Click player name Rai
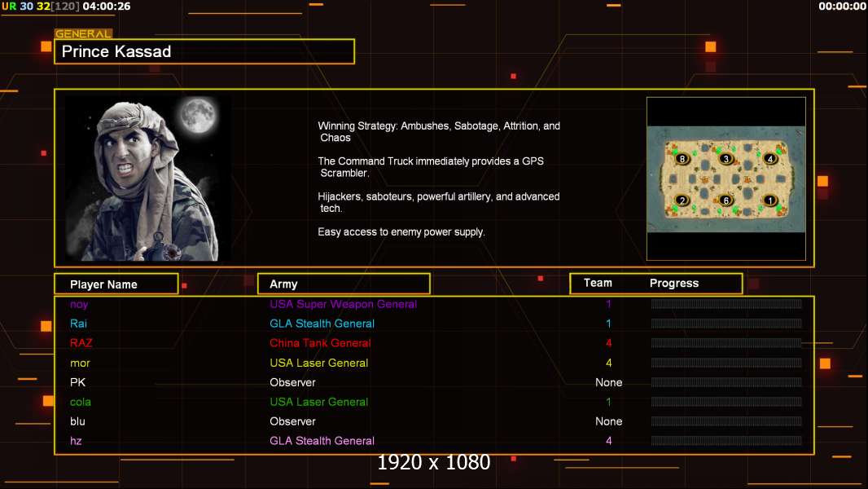The width and height of the screenshot is (868, 489). coord(78,324)
